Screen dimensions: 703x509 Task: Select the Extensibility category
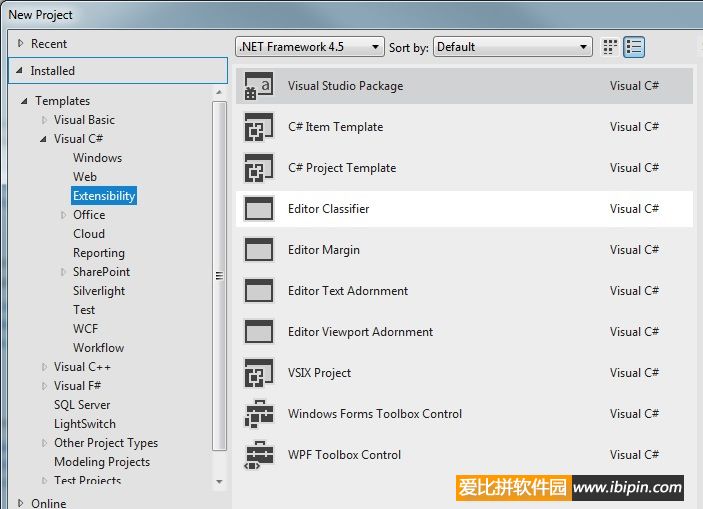tap(104, 196)
